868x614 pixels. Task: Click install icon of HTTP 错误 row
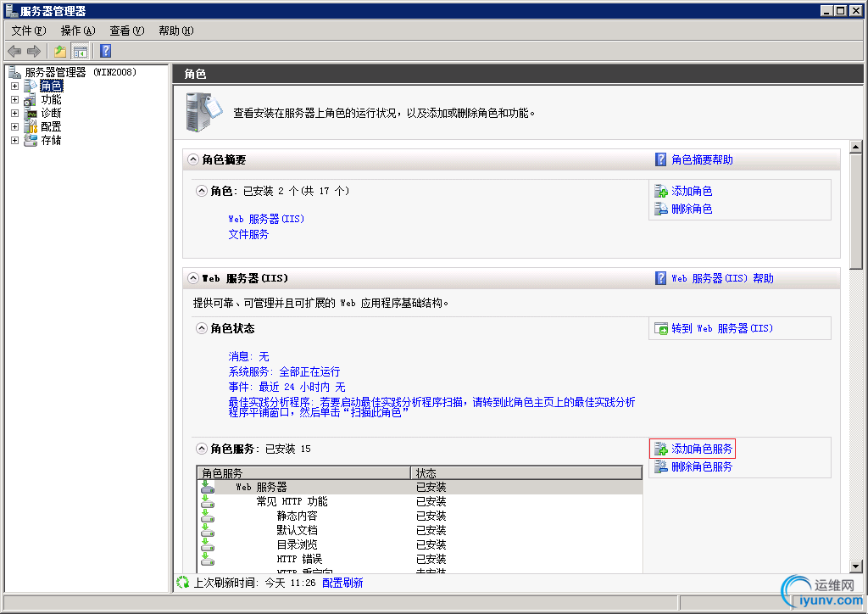208,559
